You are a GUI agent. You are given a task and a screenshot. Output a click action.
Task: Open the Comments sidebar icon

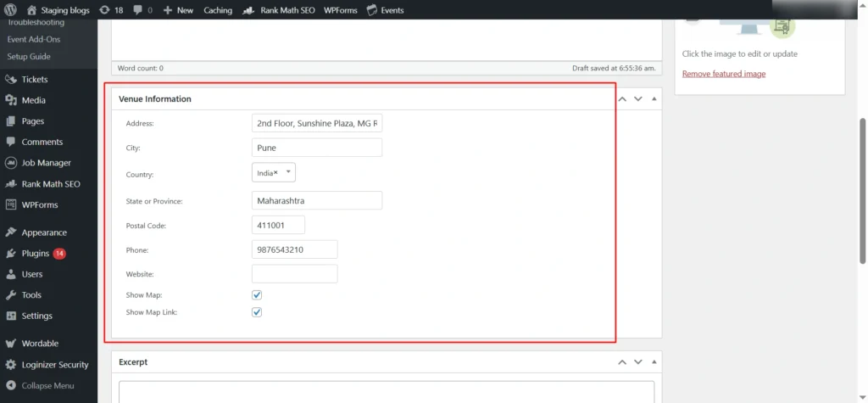point(10,142)
